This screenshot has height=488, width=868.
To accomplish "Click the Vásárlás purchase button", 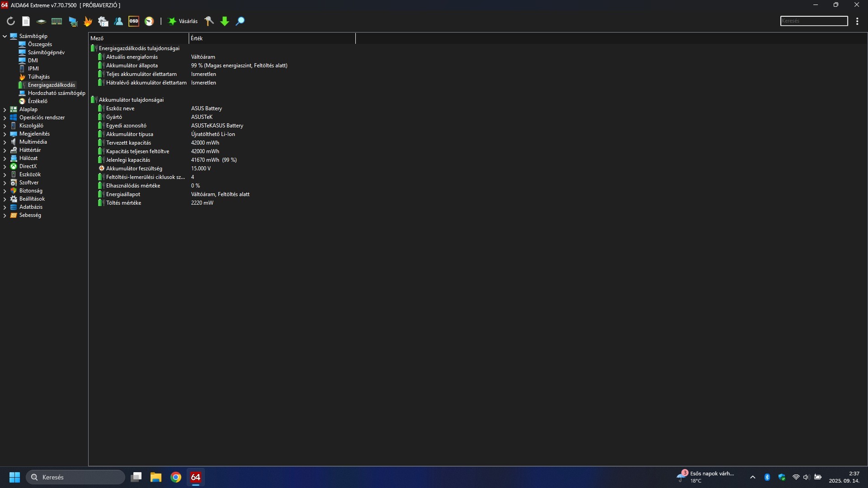I will click(183, 21).
